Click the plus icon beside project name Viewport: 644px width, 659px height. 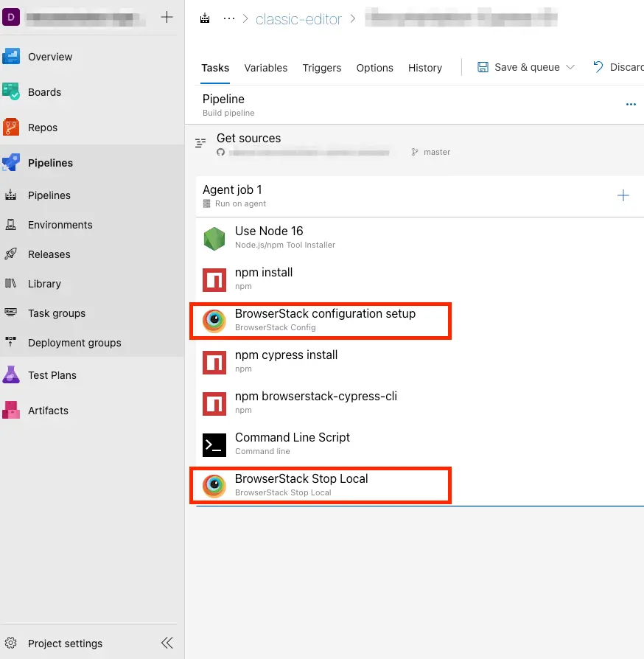pyautogui.click(x=167, y=17)
